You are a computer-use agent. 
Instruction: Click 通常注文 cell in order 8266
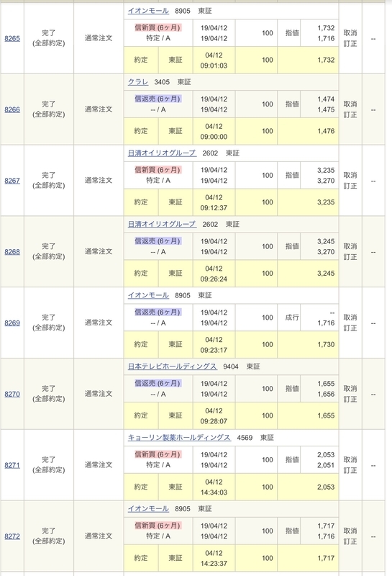(x=99, y=109)
